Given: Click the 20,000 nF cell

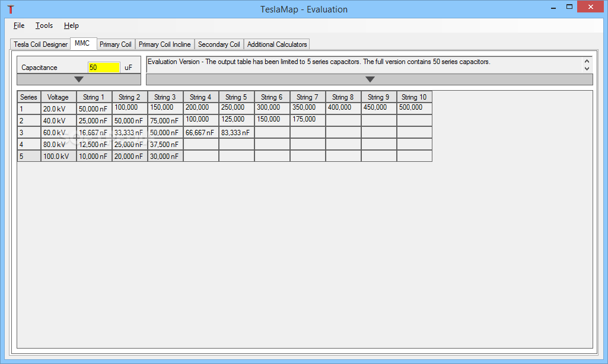Looking at the screenshot, I should pos(129,157).
